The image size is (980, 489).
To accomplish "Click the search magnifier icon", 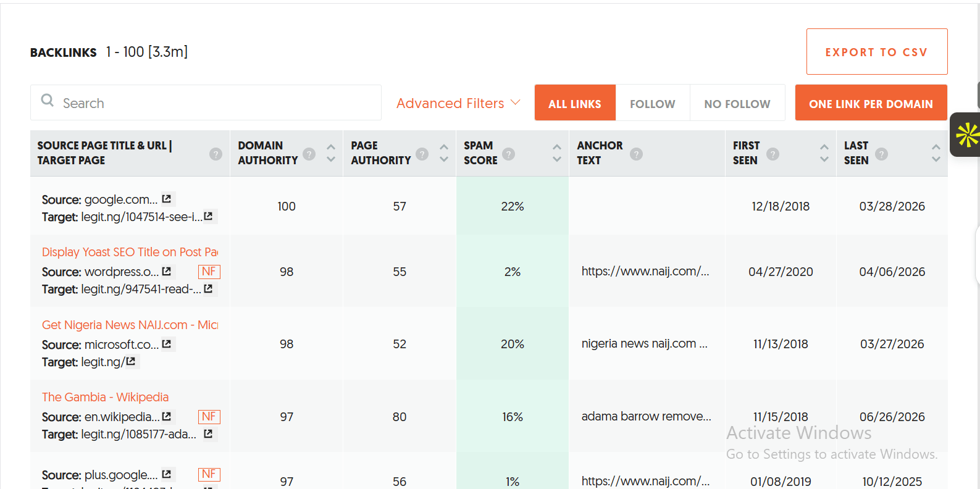I will click(48, 100).
